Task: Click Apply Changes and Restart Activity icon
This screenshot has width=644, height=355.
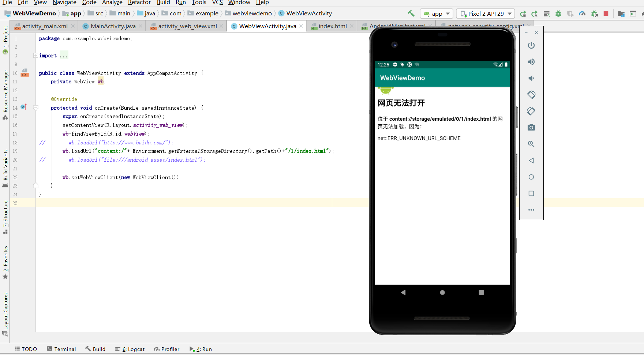Action: (x=535, y=14)
